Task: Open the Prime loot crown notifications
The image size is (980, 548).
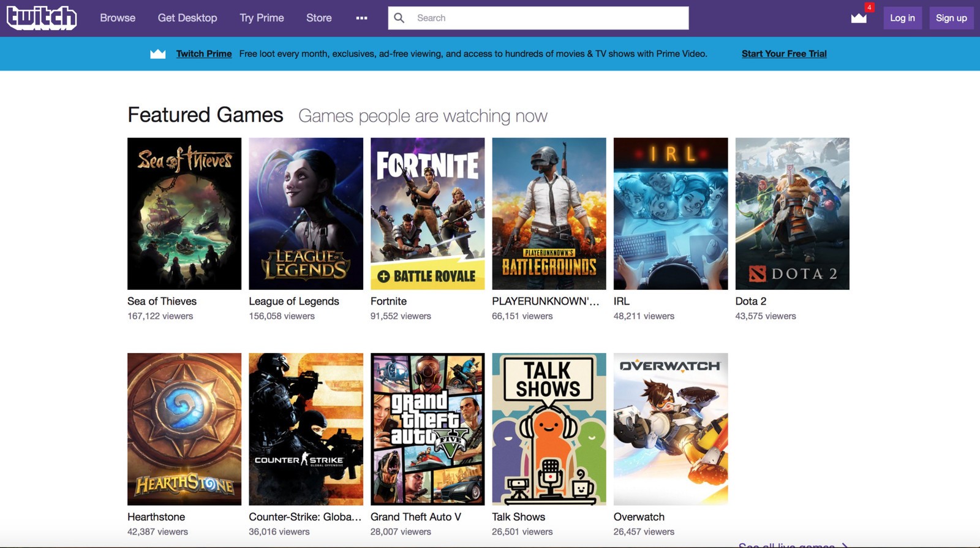Action: 859,18
